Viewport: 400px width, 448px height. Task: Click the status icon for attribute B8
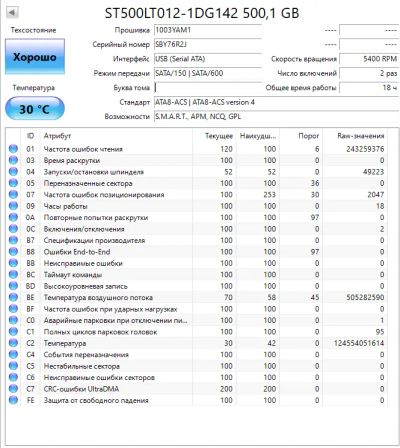tap(13, 252)
